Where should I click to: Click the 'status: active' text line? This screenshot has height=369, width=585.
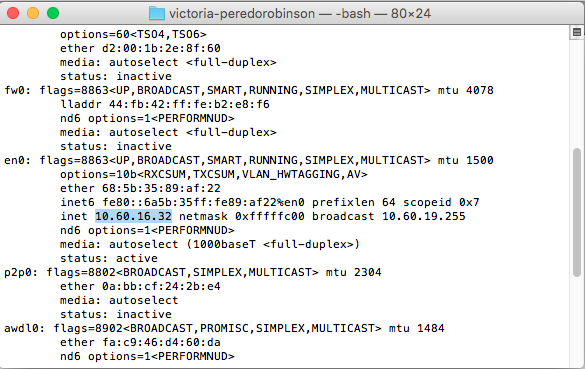click(109, 258)
